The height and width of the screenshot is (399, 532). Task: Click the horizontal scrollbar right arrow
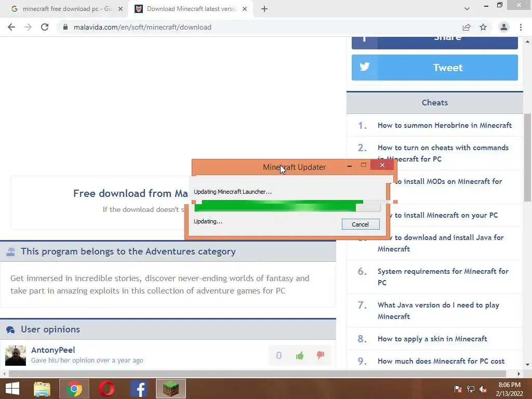click(x=519, y=374)
